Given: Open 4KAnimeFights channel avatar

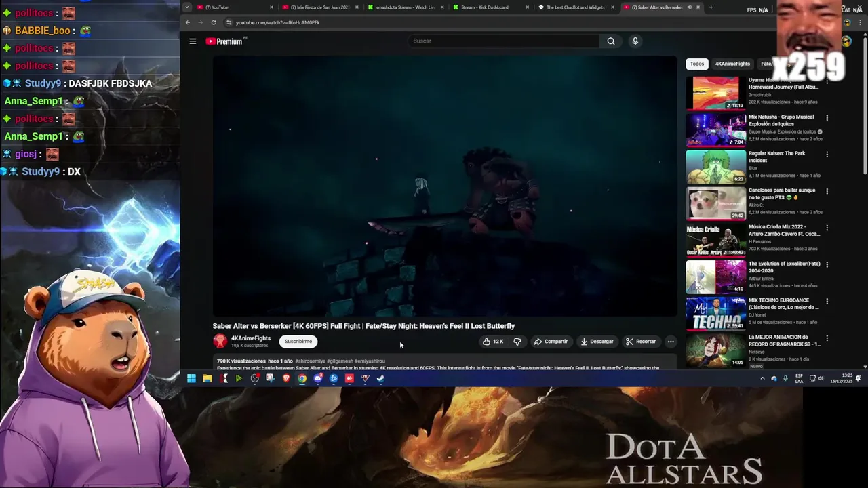Looking at the screenshot, I should pyautogui.click(x=220, y=342).
